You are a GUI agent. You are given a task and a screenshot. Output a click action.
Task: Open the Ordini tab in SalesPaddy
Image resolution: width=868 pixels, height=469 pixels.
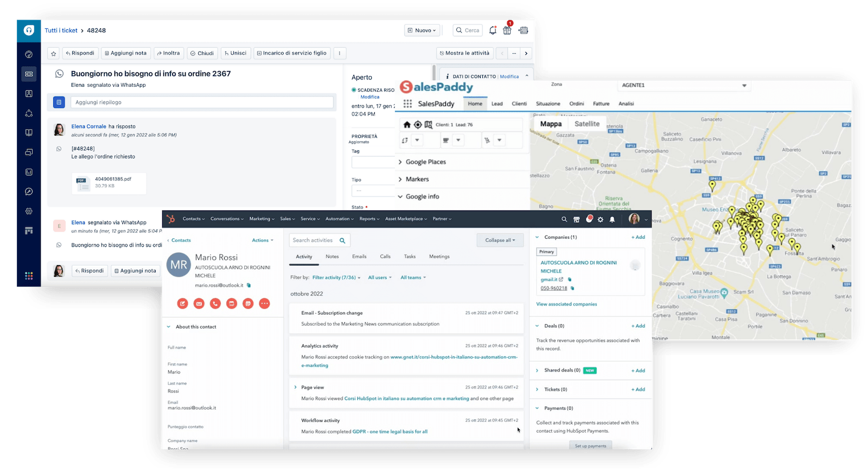pyautogui.click(x=577, y=104)
